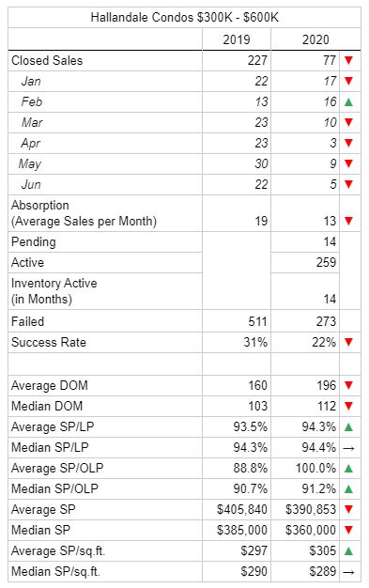This screenshot has height=588, width=369.
Task: Click the right arrow next to Median SP/LP
Action: coord(348,448)
